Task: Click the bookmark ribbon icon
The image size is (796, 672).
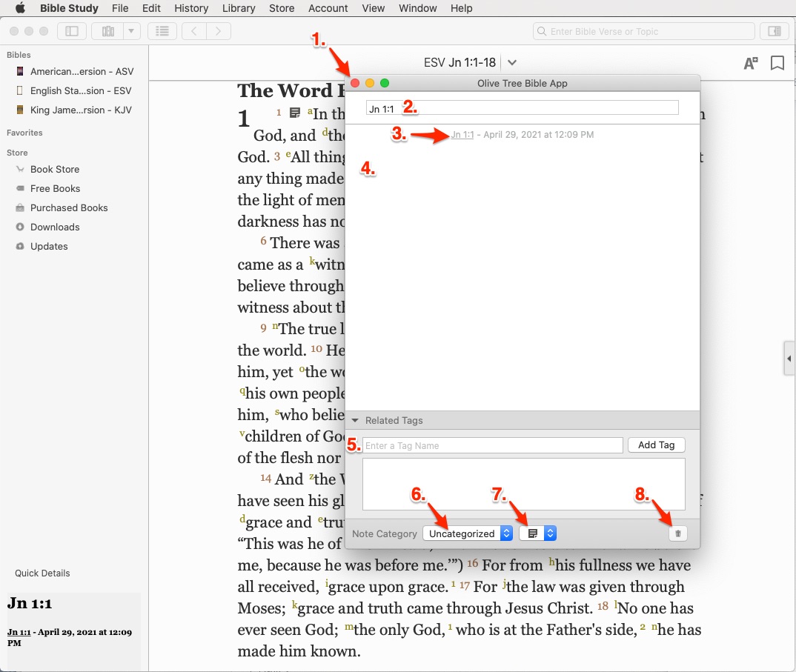Action: pos(777,64)
